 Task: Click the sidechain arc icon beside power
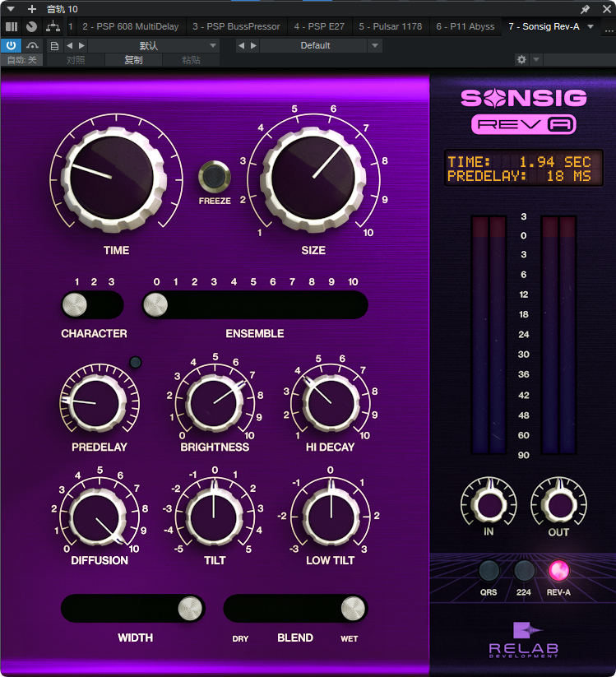pyautogui.click(x=32, y=45)
